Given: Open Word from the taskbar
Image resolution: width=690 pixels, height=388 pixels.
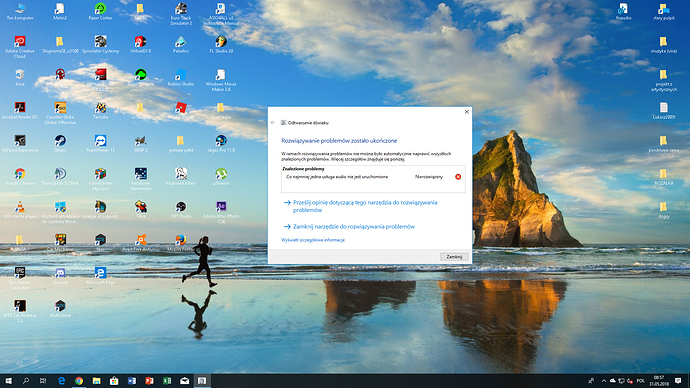Looking at the screenshot, I should pos(132,381).
